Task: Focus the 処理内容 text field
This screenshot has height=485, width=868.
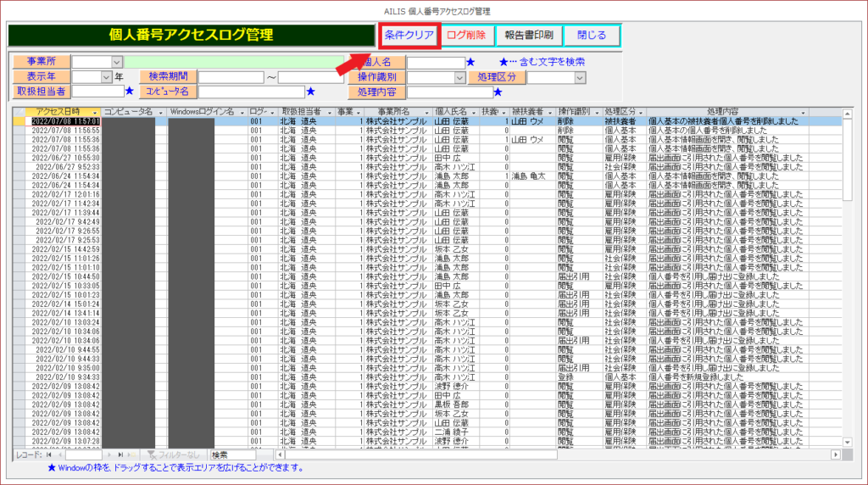Action: [x=448, y=92]
